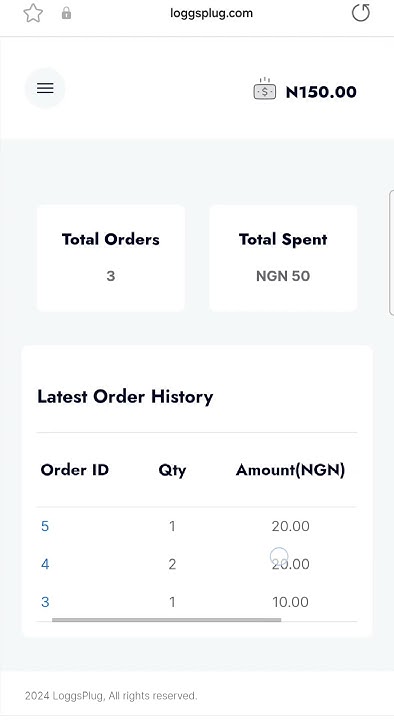Tap the loggsplug.com address bar
Image resolution: width=394 pixels, height=720 pixels.
(211, 13)
